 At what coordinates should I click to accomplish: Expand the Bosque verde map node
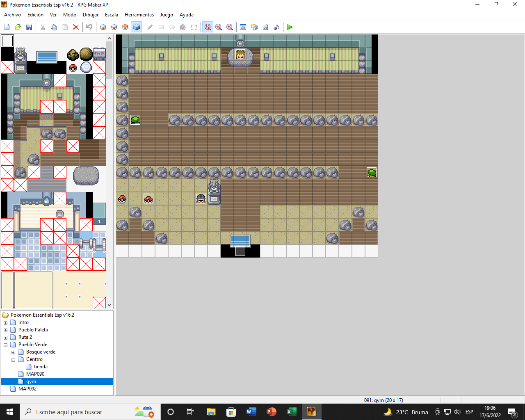coord(13,352)
